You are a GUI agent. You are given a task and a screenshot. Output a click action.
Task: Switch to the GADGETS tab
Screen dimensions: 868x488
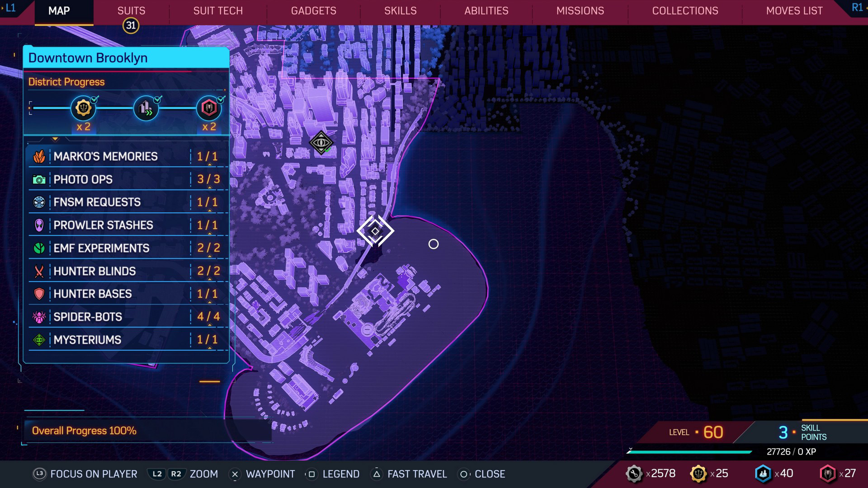coord(313,11)
